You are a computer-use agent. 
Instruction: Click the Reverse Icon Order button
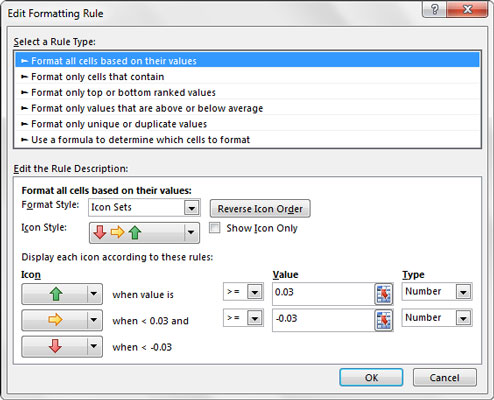[x=260, y=209]
